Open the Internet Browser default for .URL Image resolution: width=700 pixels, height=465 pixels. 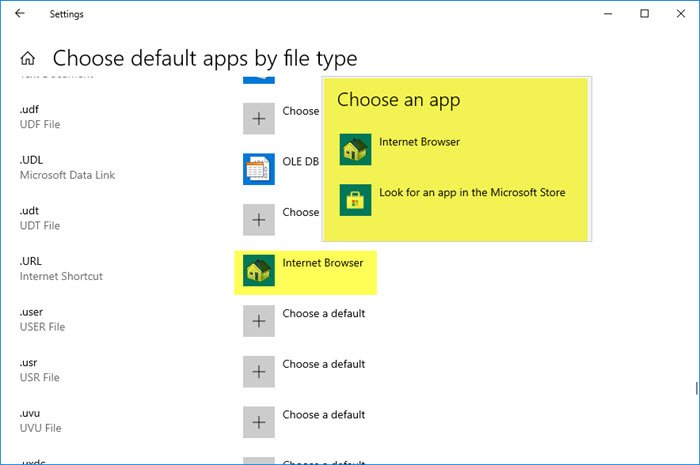(322, 263)
